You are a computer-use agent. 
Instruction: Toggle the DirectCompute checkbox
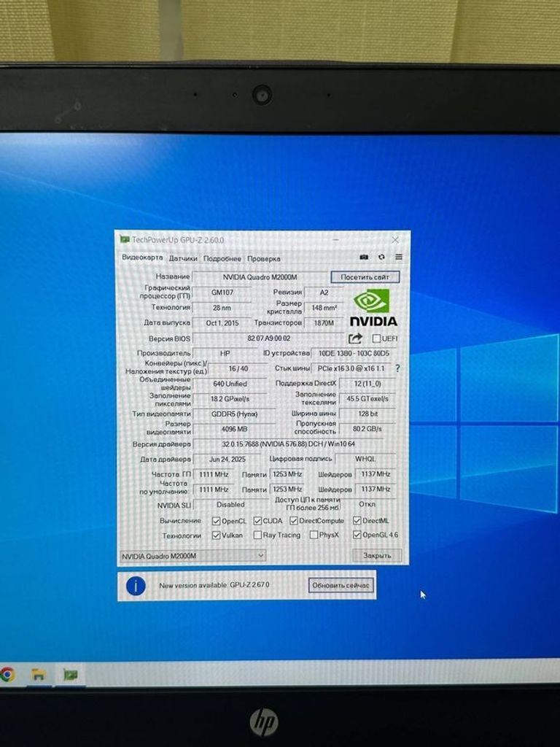(294, 521)
